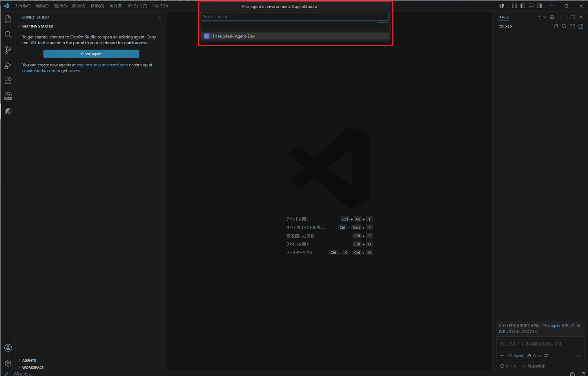
Task: Open the ヘルプ(H) menu
Action: pos(160,6)
